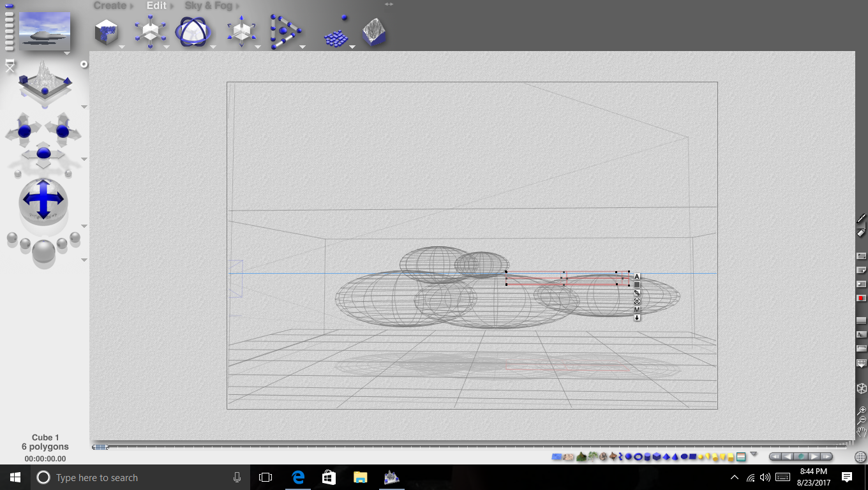868x490 pixels.
Task: Select all torus objects in selection palette
Action: (x=638, y=457)
